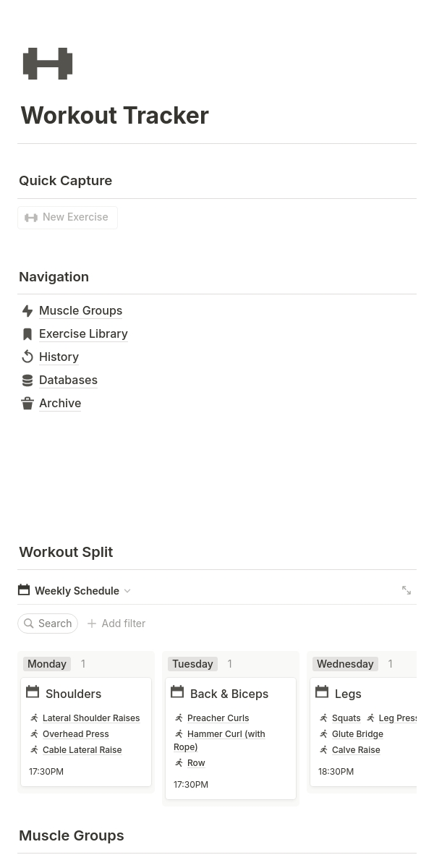
Task: Open the Archive page link
Action: tap(60, 404)
